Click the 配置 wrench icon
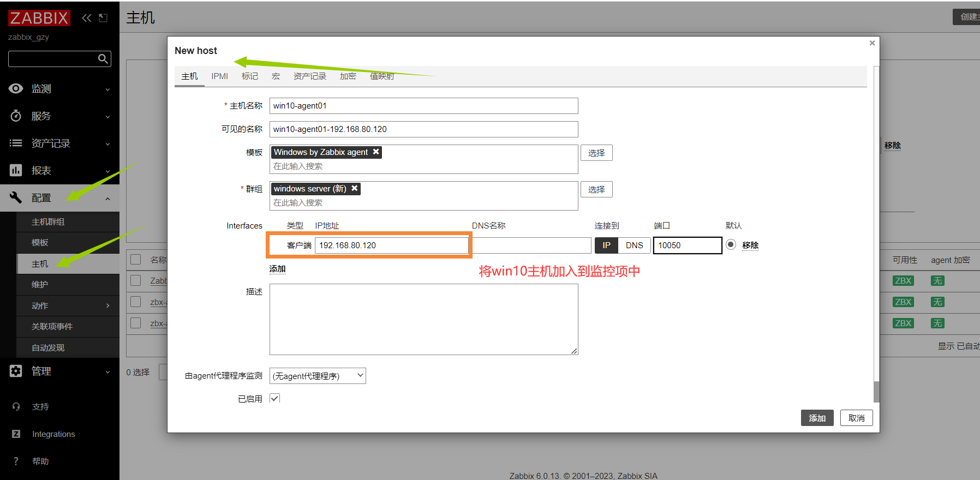Image resolution: width=980 pixels, height=480 pixels. tap(16, 197)
